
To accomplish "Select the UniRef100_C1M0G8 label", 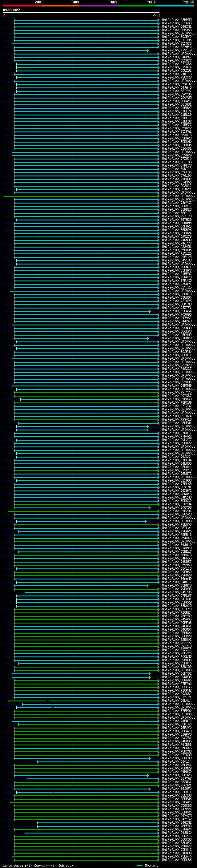I will (x=177, y=399).
